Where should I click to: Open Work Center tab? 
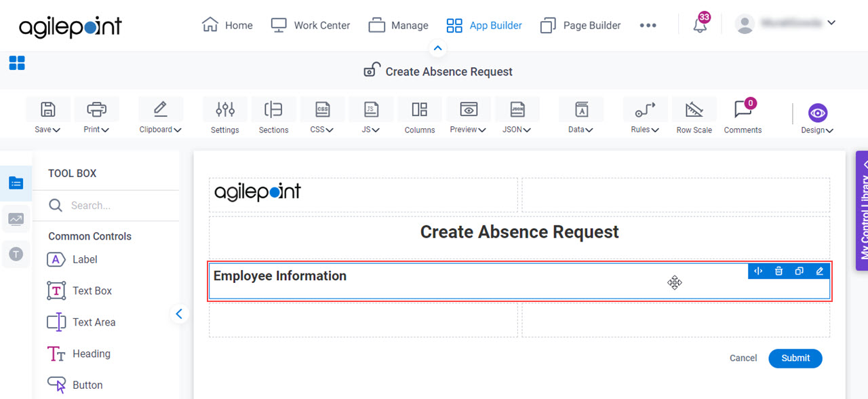[310, 25]
